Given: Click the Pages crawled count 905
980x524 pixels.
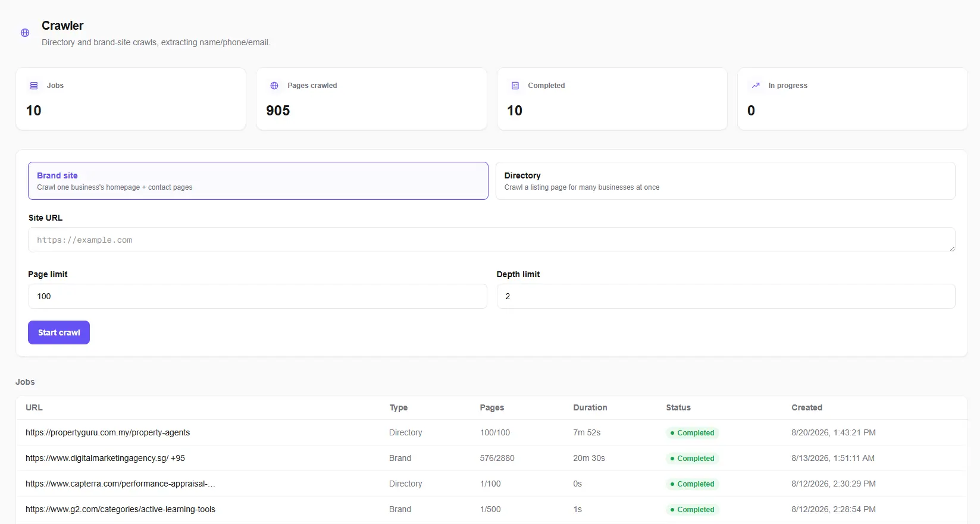Looking at the screenshot, I should (x=278, y=111).
